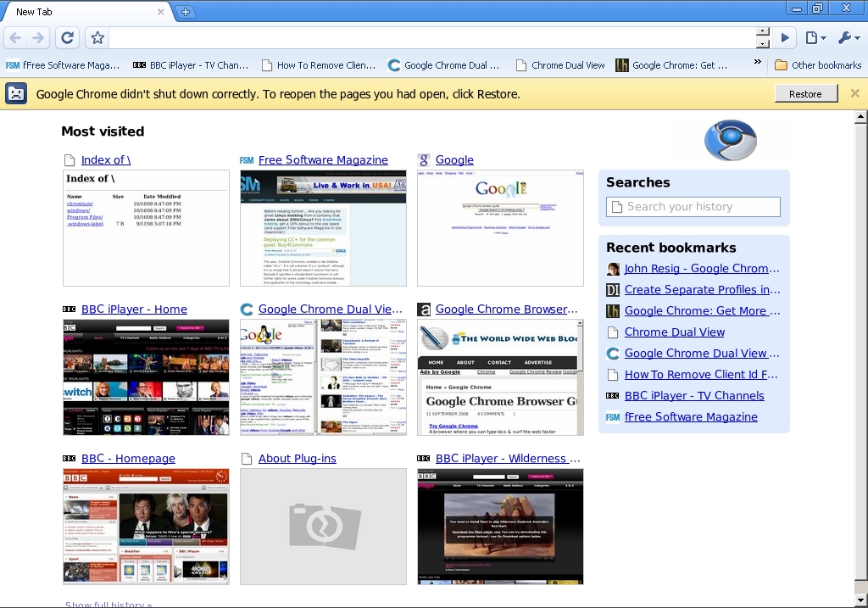Open John Resig - Google Chrome recent bookmark

(x=702, y=269)
